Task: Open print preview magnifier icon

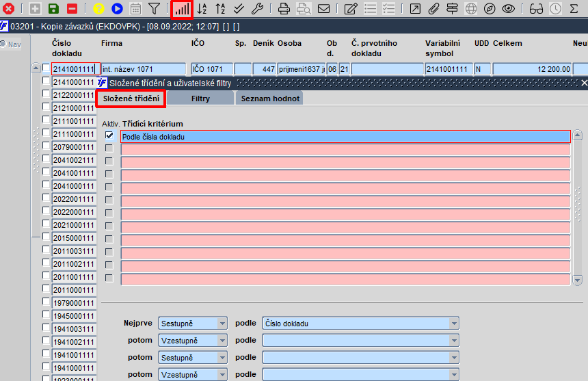Action: [x=304, y=8]
